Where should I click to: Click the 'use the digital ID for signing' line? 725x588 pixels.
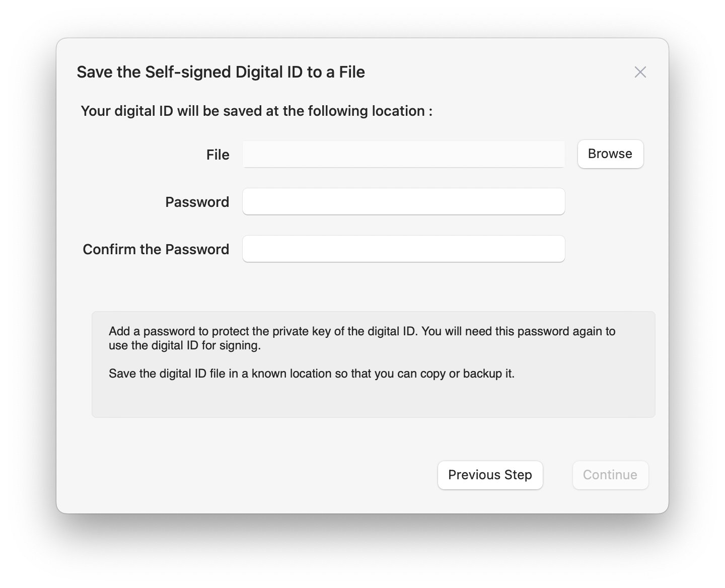click(184, 345)
